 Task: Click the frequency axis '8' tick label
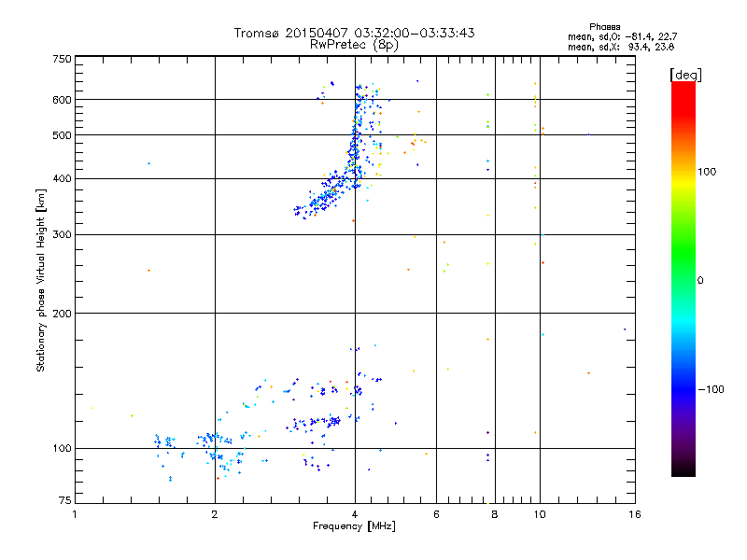click(495, 514)
